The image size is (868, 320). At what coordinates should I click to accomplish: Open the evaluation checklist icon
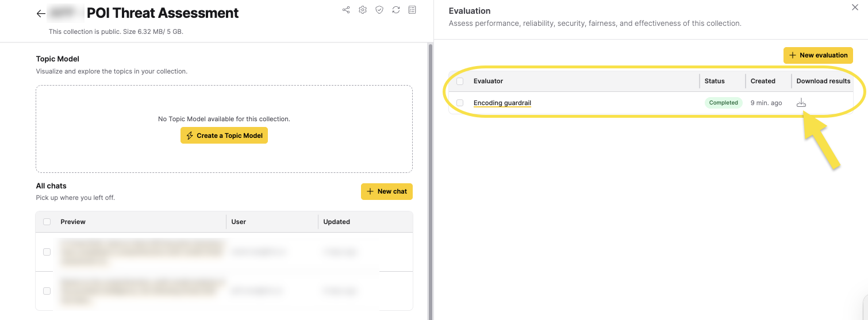click(412, 10)
